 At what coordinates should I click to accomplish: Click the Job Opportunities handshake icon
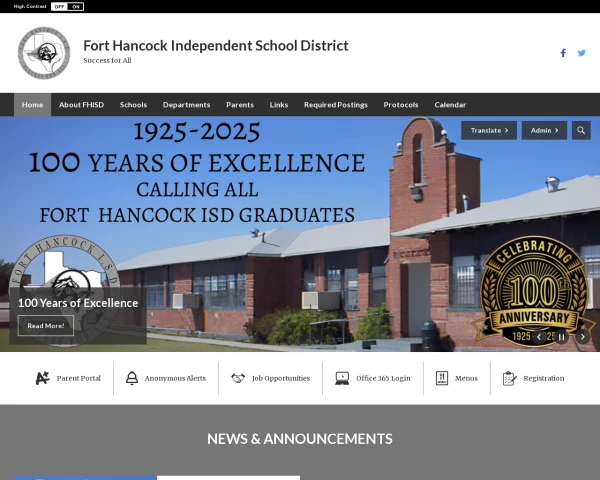[238, 378]
